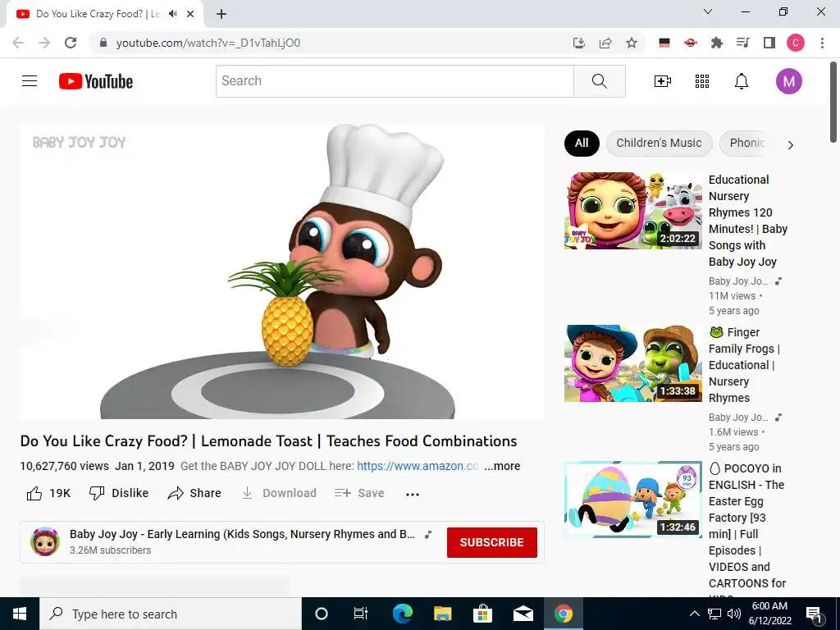Open the amazon link in description
840x630 pixels.
pos(418,466)
